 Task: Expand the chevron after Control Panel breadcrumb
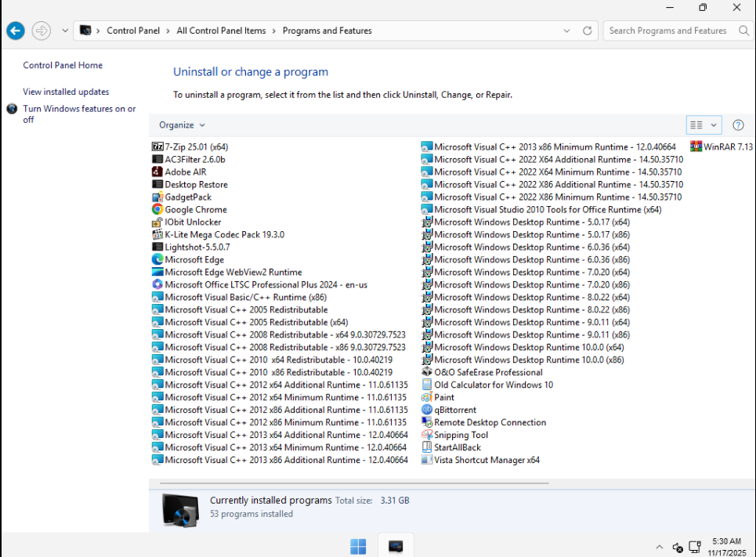tap(168, 31)
